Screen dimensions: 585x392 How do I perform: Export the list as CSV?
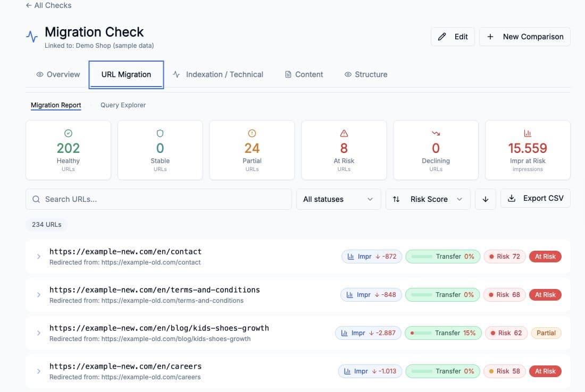click(x=536, y=198)
